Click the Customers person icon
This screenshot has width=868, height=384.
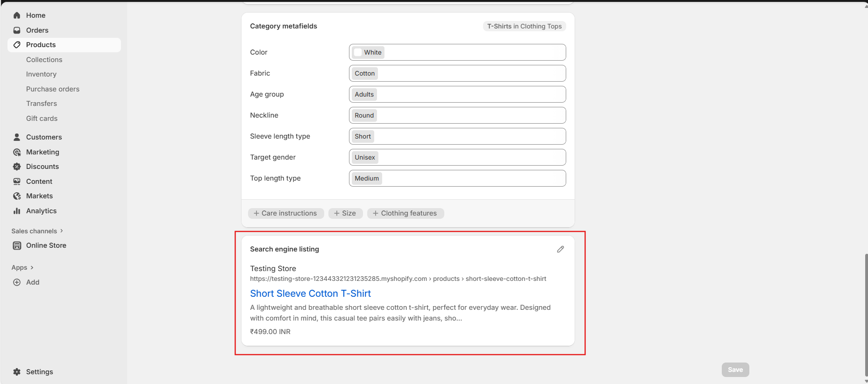coord(17,137)
